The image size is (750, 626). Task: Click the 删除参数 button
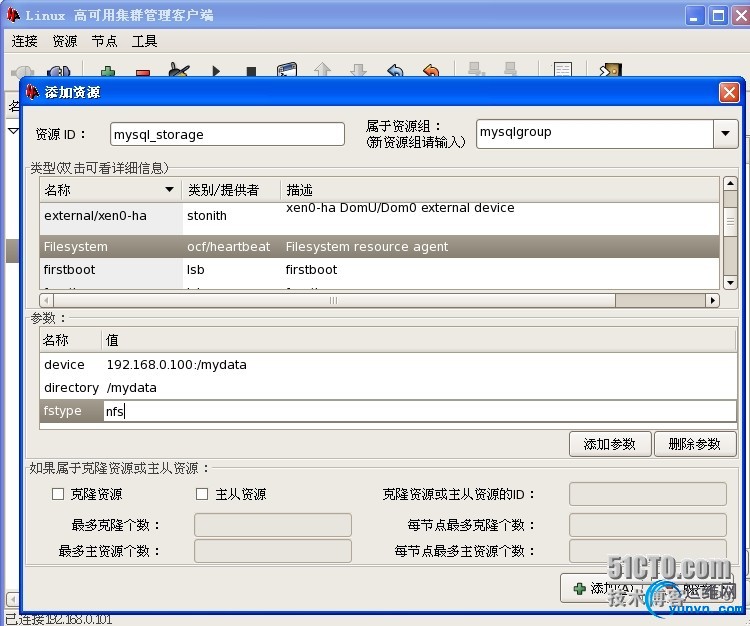[695, 444]
